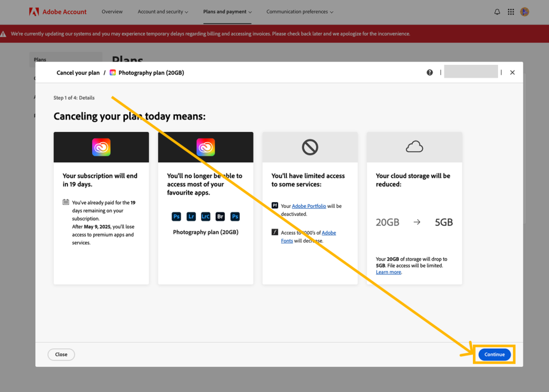Click 'Step 1 of 4: Details' text
The width and height of the screenshot is (549, 392).
74,98
